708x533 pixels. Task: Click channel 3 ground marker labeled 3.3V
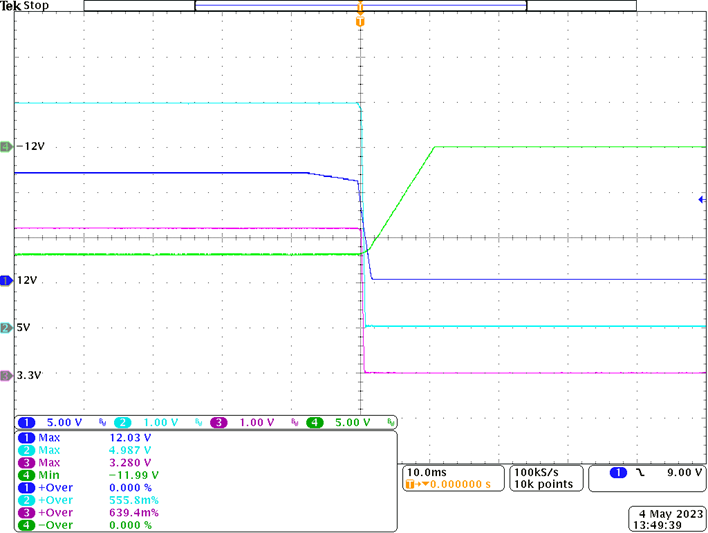point(6,375)
